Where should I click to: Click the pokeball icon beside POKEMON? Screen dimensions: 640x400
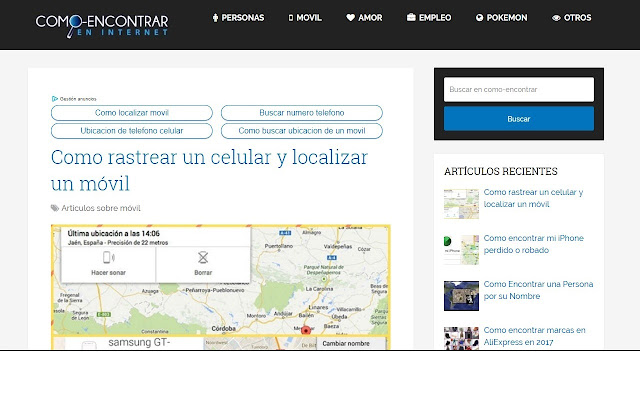click(x=479, y=18)
